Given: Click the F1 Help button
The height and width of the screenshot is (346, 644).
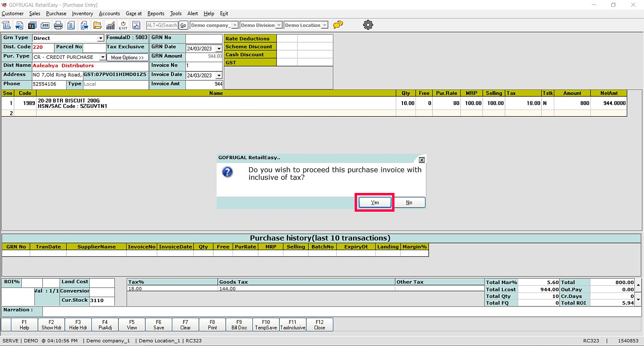Looking at the screenshot, I should pyautogui.click(x=24, y=325).
